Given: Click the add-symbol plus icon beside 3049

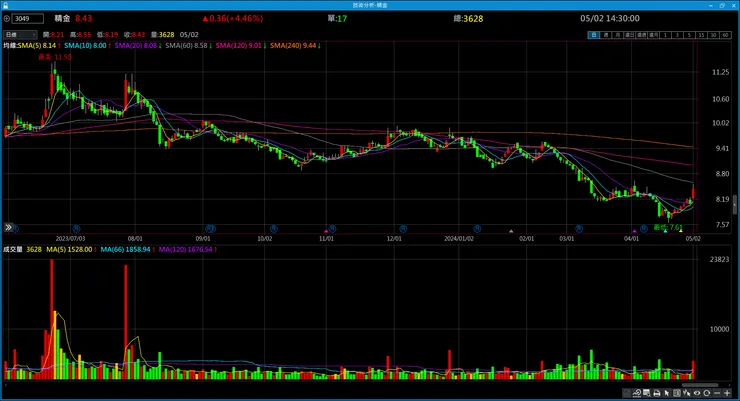Looking at the screenshot, I should click(x=7, y=18).
